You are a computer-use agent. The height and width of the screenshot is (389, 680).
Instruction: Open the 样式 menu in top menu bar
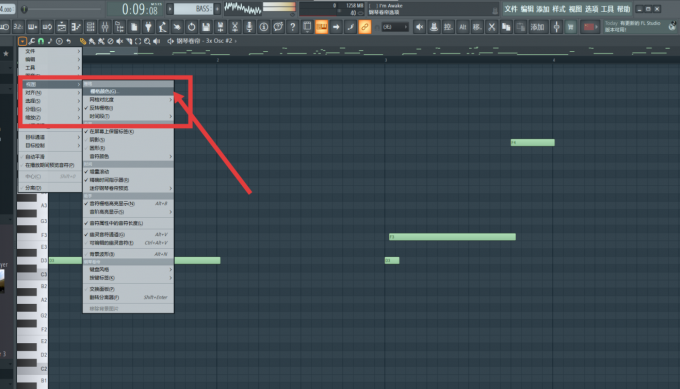click(559, 9)
